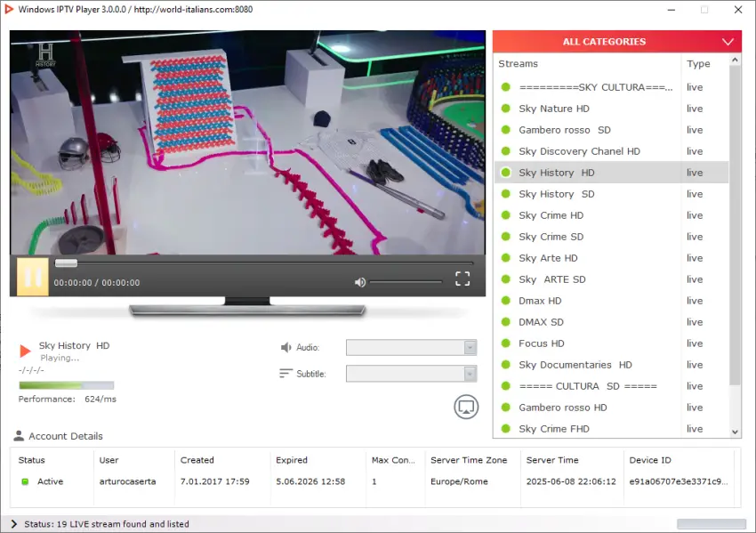Image resolution: width=756 pixels, height=533 pixels.
Task: Click the volume slider track
Action: [406, 282]
